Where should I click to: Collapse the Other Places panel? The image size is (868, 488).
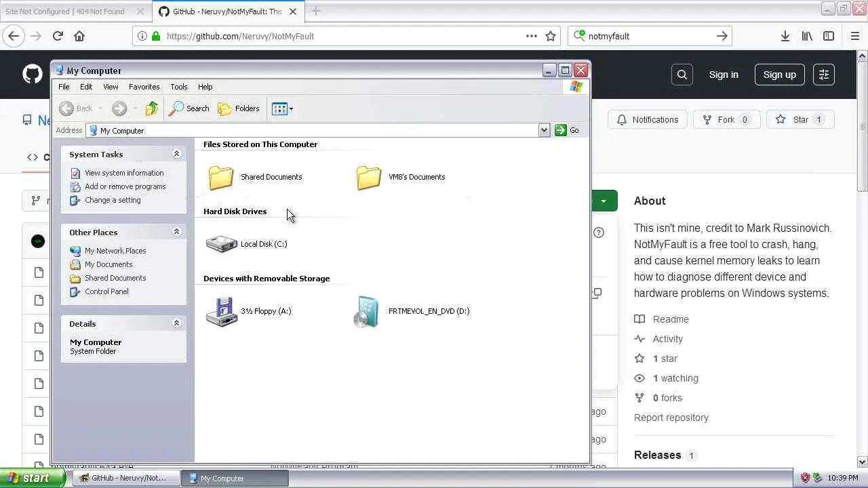pyautogui.click(x=176, y=232)
